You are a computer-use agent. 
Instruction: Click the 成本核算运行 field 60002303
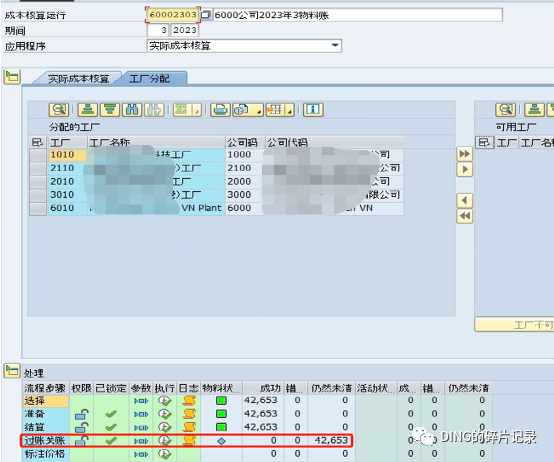(173, 15)
